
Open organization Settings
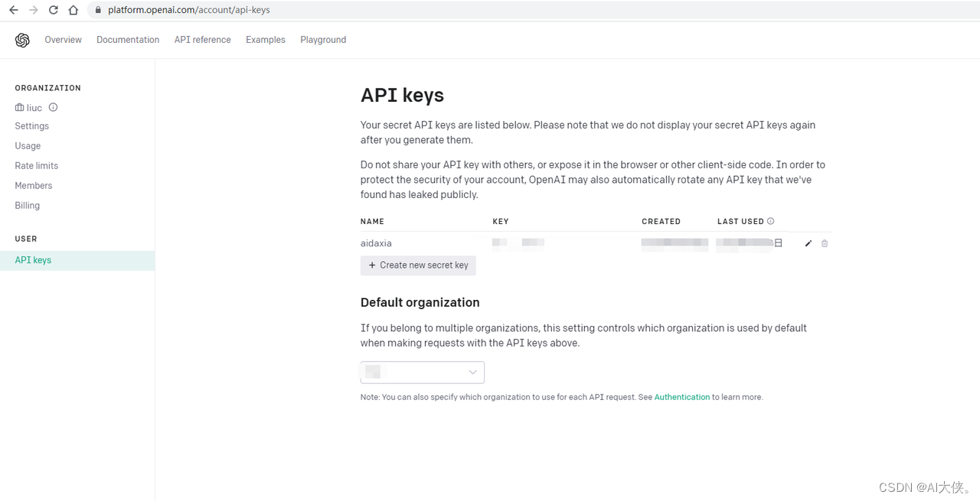pyautogui.click(x=32, y=126)
